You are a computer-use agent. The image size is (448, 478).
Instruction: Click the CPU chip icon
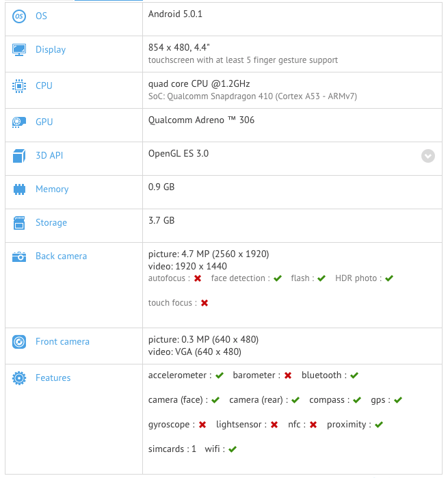[18, 86]
